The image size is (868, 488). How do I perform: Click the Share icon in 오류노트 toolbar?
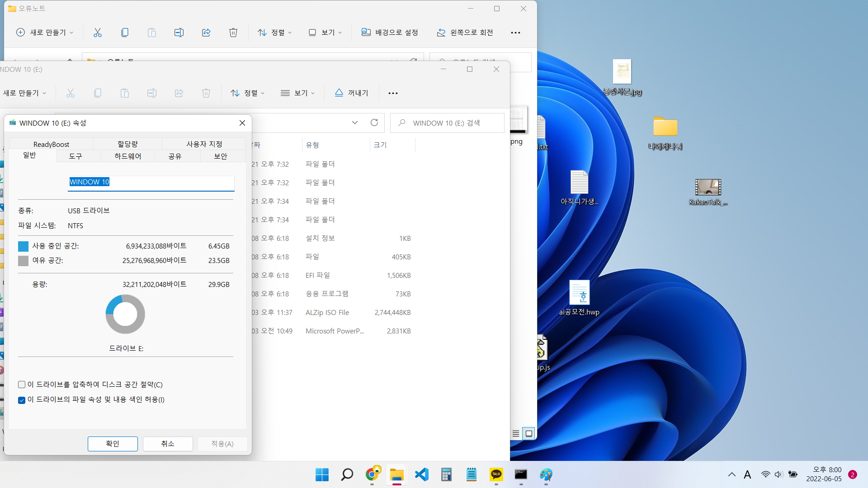coord(206,33)
